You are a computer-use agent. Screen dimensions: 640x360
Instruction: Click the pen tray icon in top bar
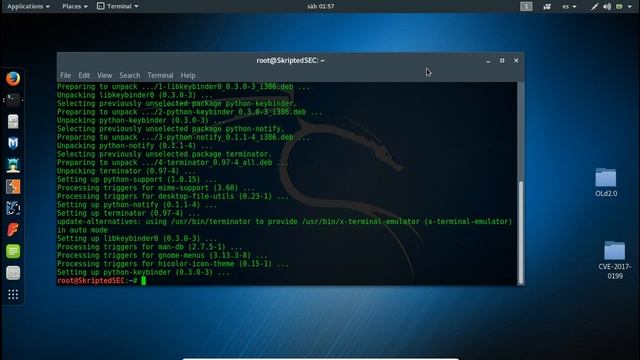coord(595,6)
